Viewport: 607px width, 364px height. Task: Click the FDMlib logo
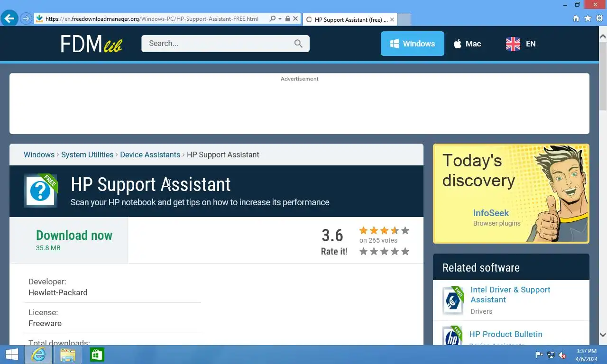(91, 44)
